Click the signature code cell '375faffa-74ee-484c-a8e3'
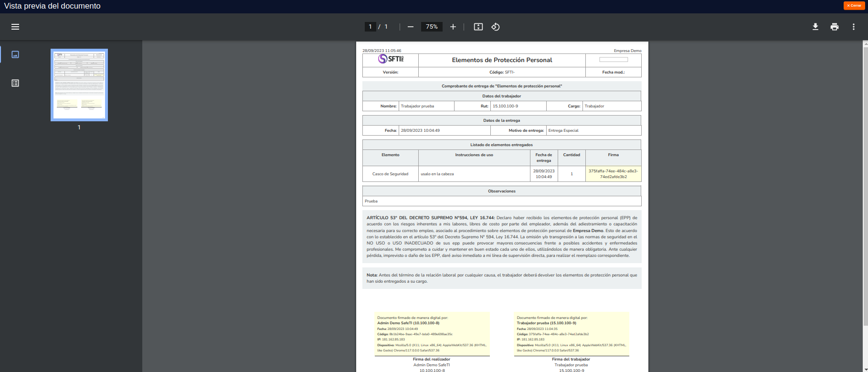Image resolution: width=868 pixels, height=372 pixels. click(x=613, y=174)
